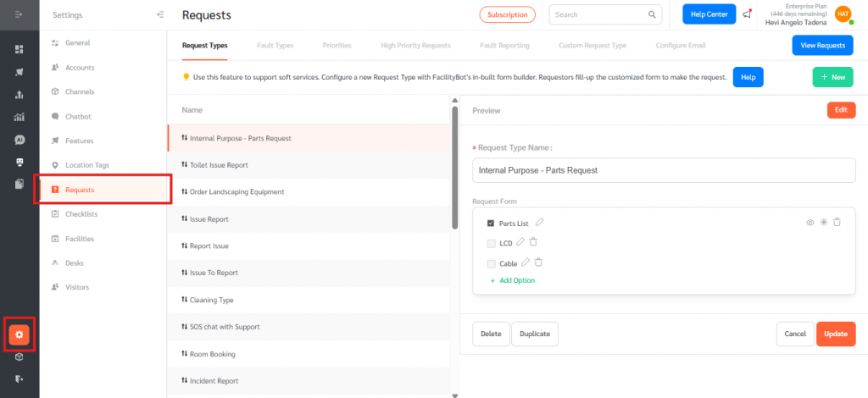Click the search magnifier icon
This screenshot has height=398, width=868.
pos(652,14)
